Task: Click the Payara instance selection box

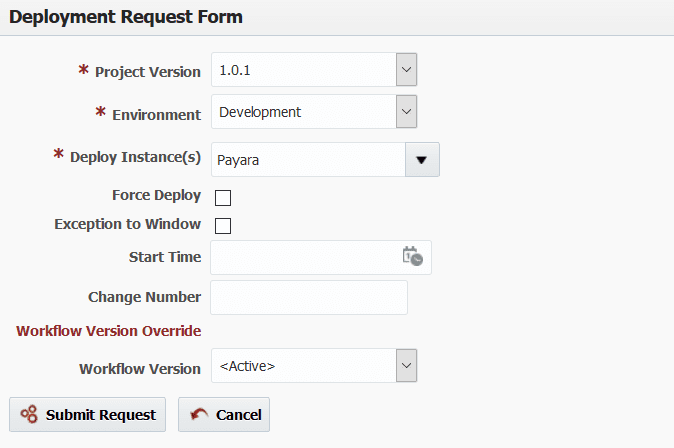Action: point(308,160)
